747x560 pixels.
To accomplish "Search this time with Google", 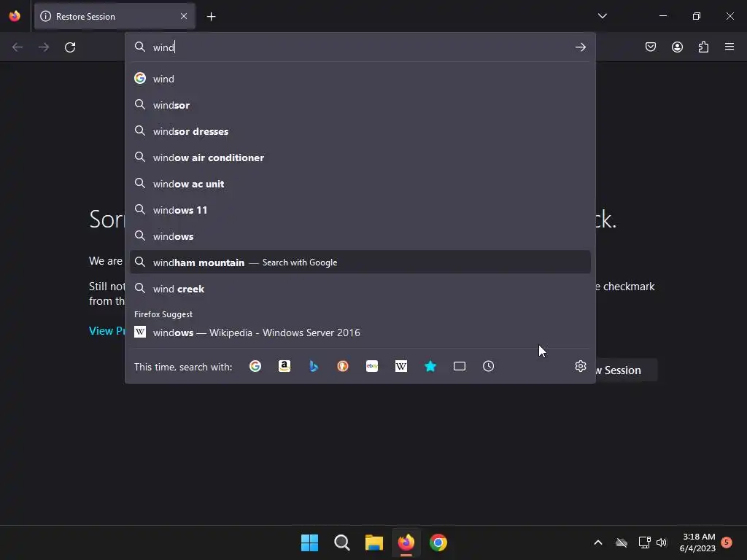I will tap(255, 366).
